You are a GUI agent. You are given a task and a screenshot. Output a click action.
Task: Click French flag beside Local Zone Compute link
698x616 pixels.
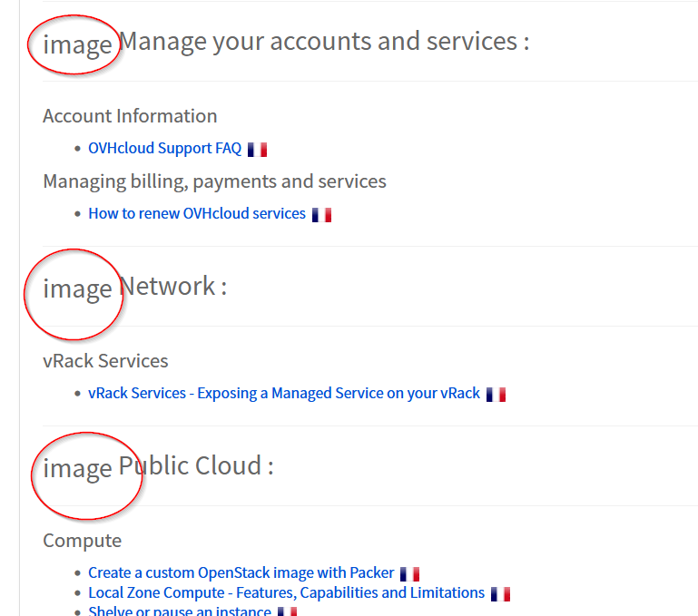click(x=500, y=594)
